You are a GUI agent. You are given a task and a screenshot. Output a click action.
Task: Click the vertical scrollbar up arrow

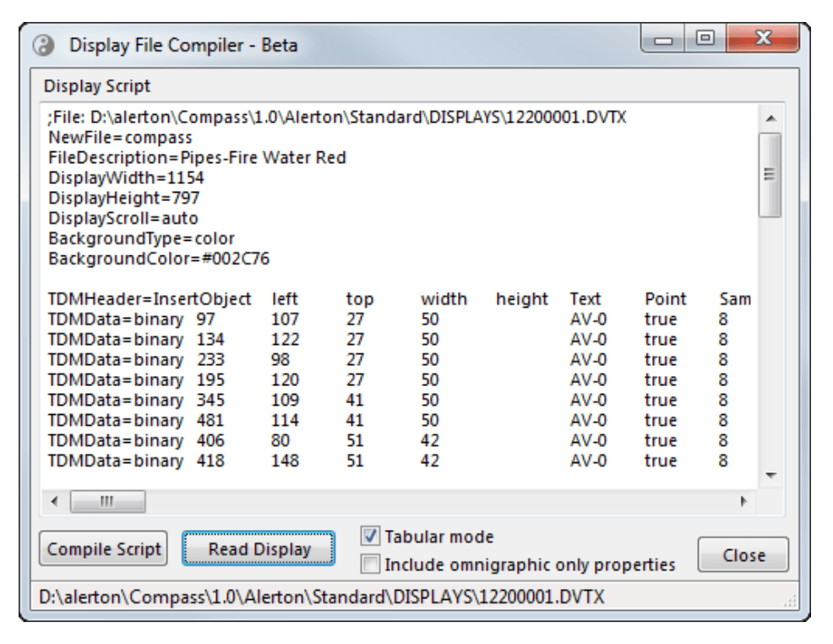(x=769, y=117)
